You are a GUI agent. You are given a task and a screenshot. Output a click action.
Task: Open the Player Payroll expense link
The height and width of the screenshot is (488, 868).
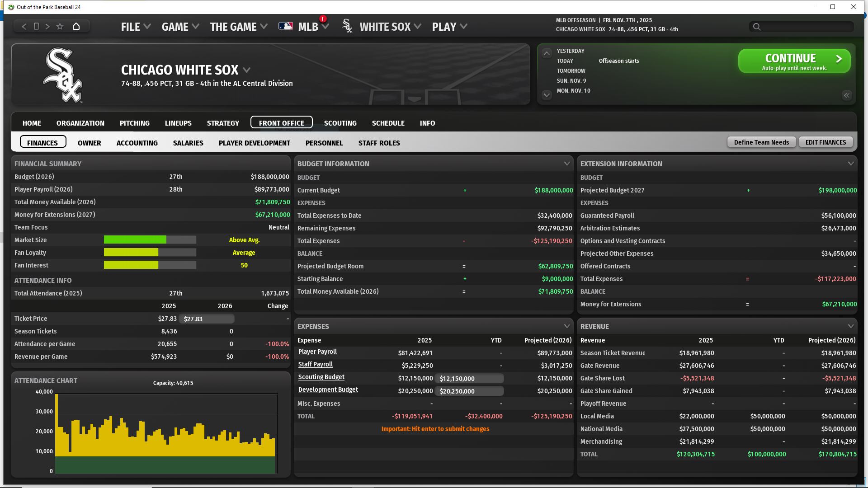pos(317,352)
